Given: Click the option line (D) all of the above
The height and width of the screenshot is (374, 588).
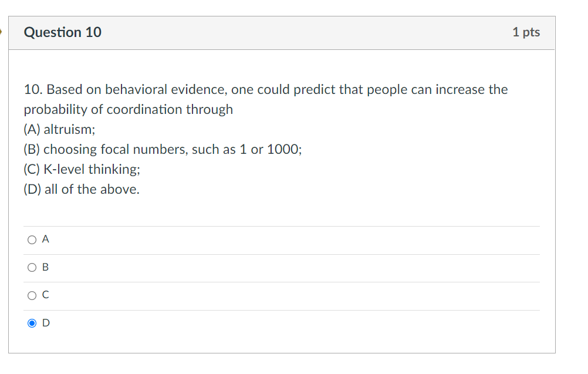Looking at the screenshot, I should tap(81, 189).
